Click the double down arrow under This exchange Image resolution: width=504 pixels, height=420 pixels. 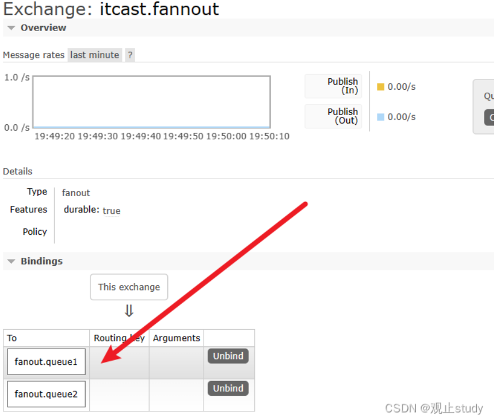[129, 311]
